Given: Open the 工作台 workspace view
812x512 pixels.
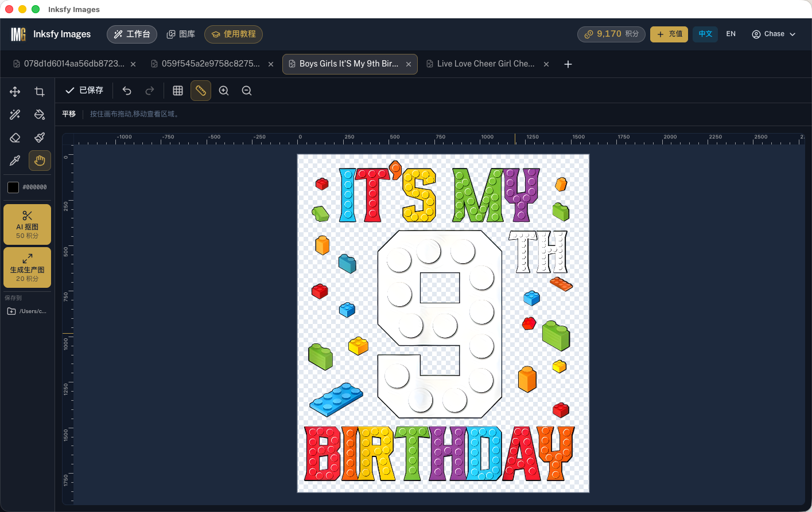Looking at the screenshot, I should tap(132, 34).
